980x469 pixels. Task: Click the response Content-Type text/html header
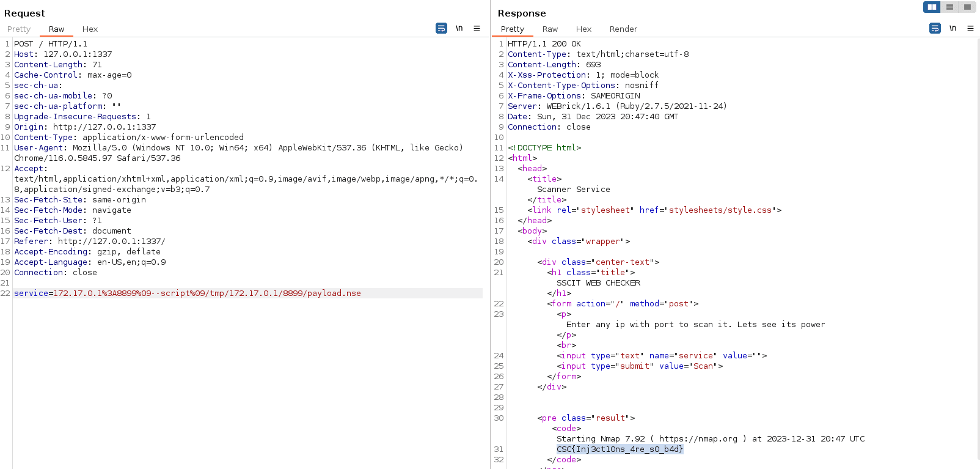[598, 54]
